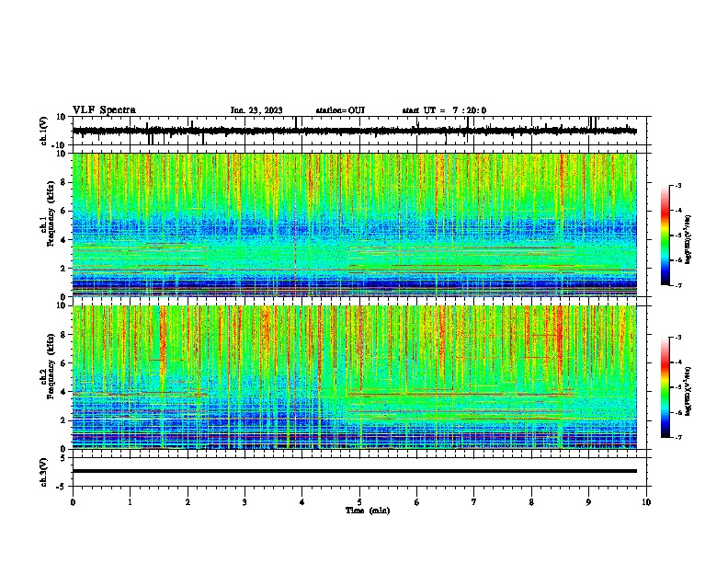Viewport: 728px width, 563px height.
Task: Click the "ch.1(V)" waveform axis label
Action: pyautogui.click(x=44, y=131)
